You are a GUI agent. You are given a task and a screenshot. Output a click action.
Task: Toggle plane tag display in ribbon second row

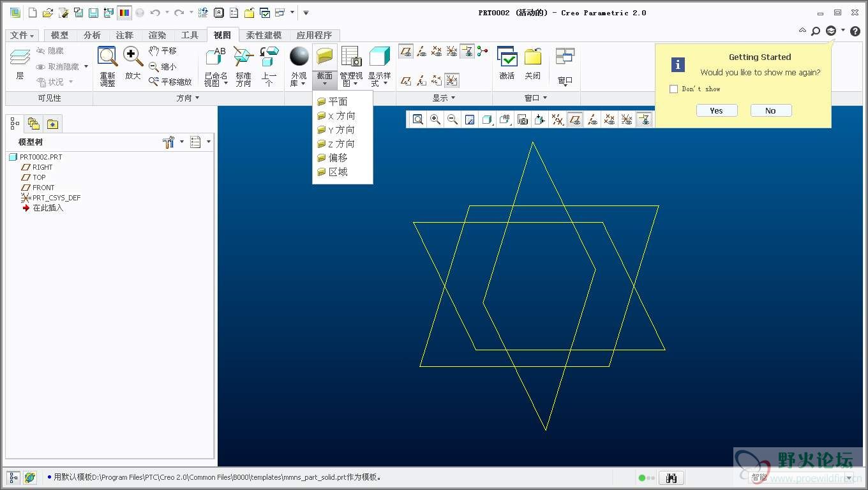405,80
